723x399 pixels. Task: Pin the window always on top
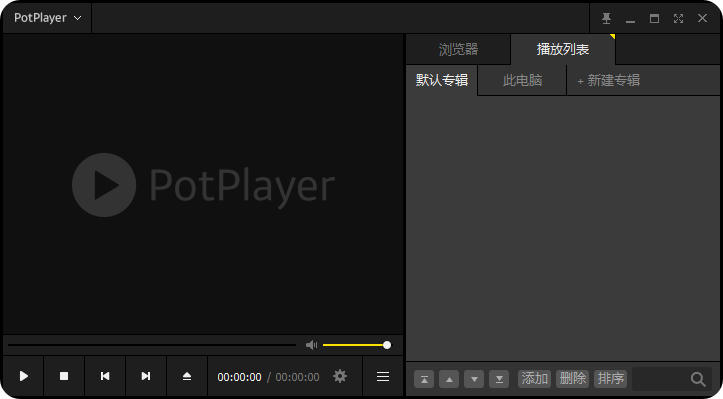click(x=606, y=18)
